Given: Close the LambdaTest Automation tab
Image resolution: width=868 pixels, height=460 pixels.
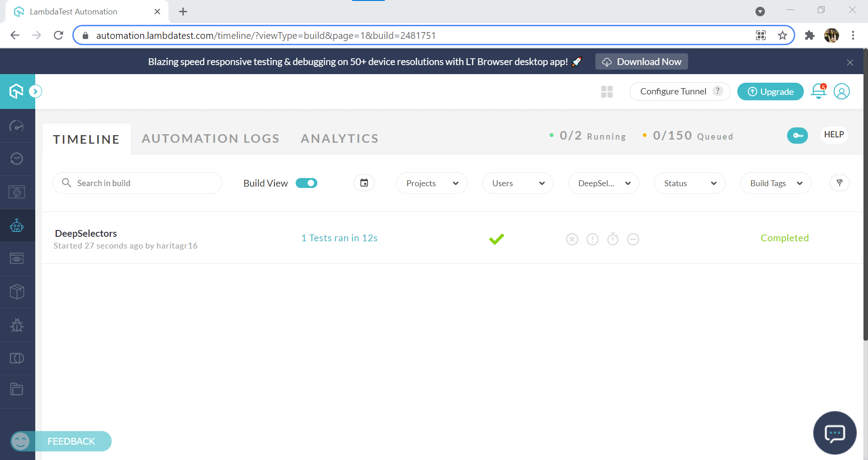Looking at the screenshot, I should [x=157, y=11].
